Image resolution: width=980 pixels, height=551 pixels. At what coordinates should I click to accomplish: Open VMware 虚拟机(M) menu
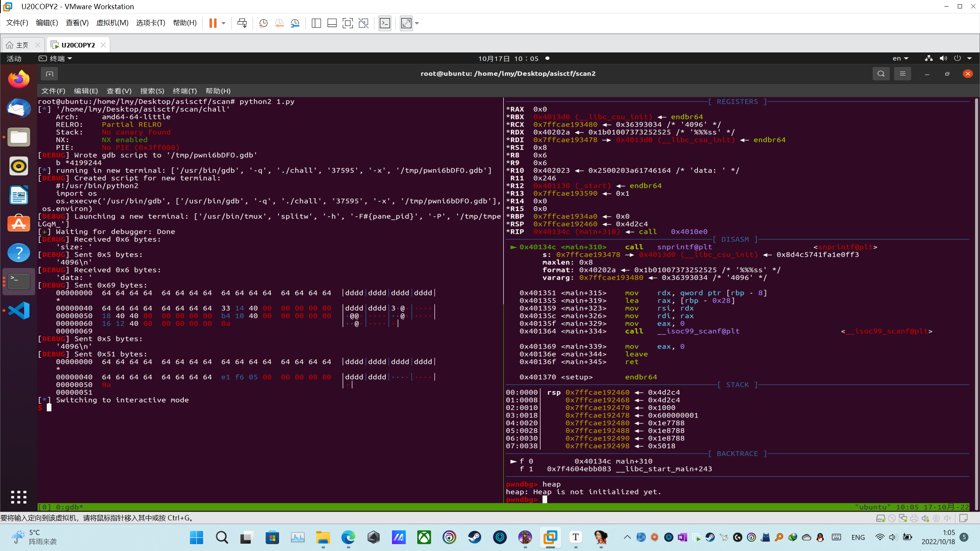tap(112, 23)
